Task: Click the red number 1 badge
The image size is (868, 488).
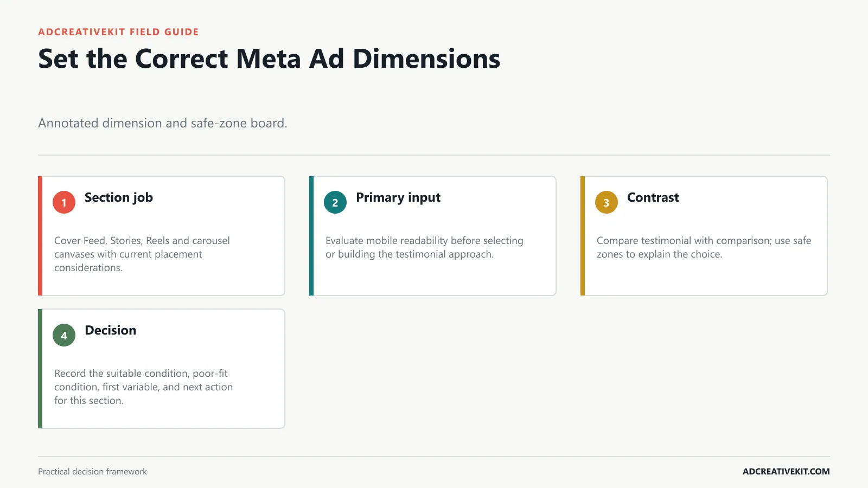Action: [x=64, y=202]
